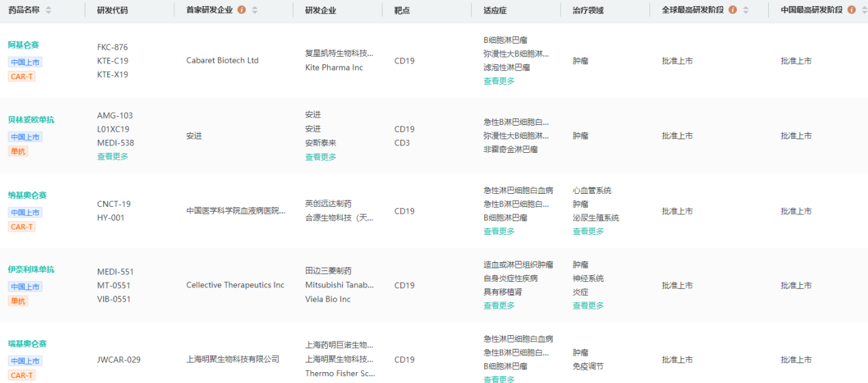Select code L01XC19
Screen dimensions: 868x383
pyautogui.click(x=113, y=129)
